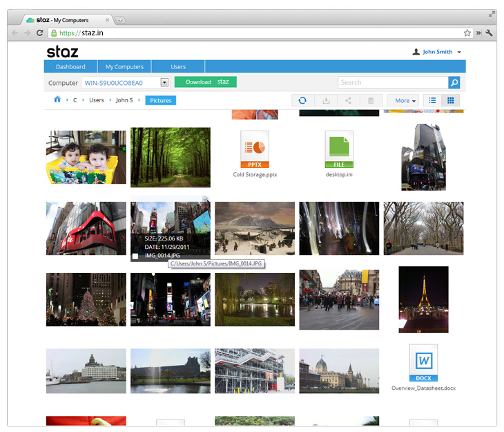Viewport: 504px width, 432px height.
Task: Open the Eiffel Tower night photo thumbnail
Action: point(423,299)
